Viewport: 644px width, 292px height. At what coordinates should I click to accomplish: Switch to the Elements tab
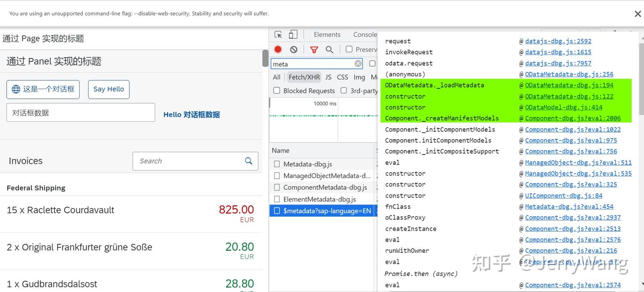[x=327, y=34]
